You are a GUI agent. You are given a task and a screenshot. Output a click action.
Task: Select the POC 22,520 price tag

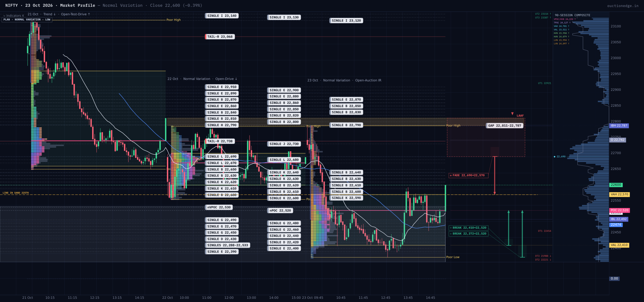619,210
